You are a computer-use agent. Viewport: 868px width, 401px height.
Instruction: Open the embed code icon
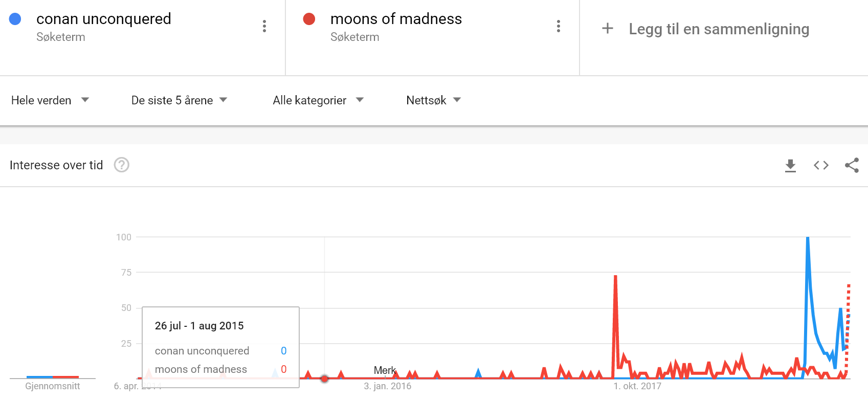(x=821, y=165)
